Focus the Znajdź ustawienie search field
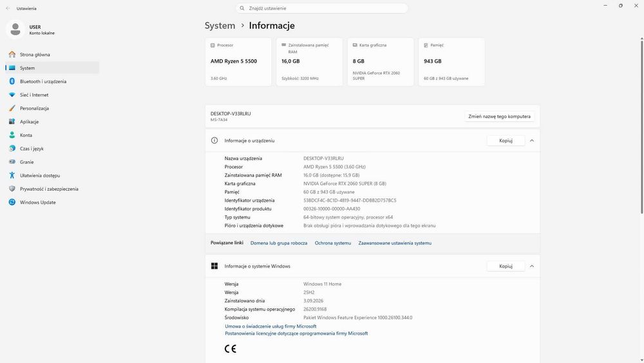The width and height of the screenshot is (644, 363). click(322, 8)
